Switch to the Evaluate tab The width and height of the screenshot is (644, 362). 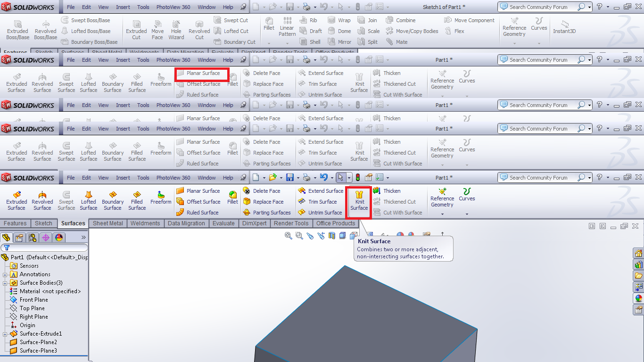coord(223,223)
